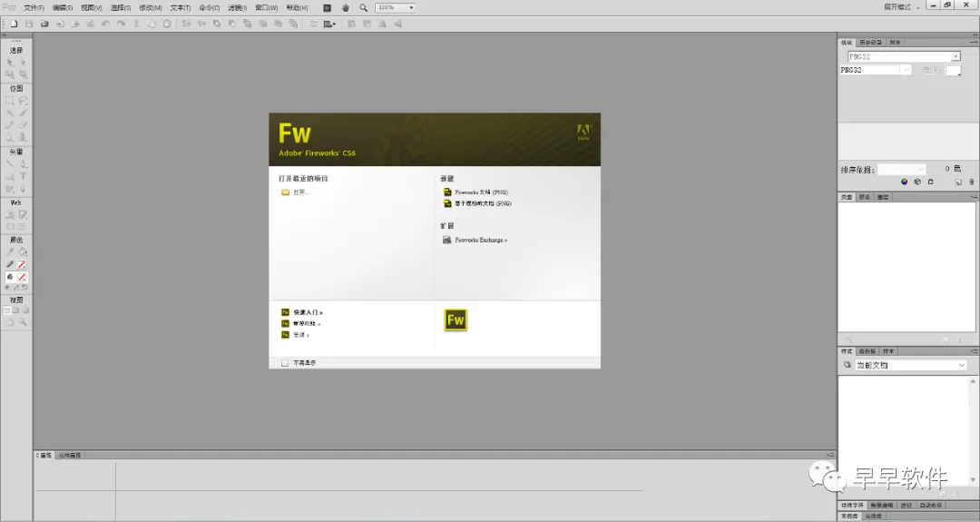Open the export format PNG32 dropdown
The image size is (980, 522).
point(875,70)
